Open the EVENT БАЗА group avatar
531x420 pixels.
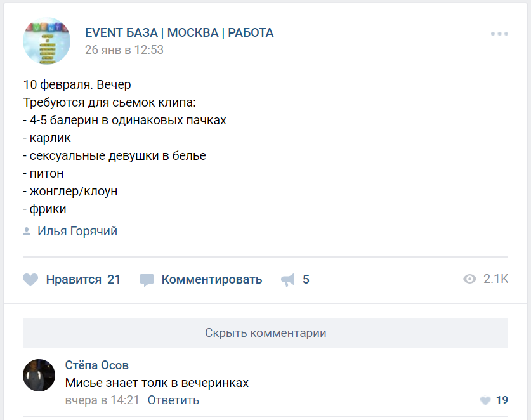pos(46,41)
